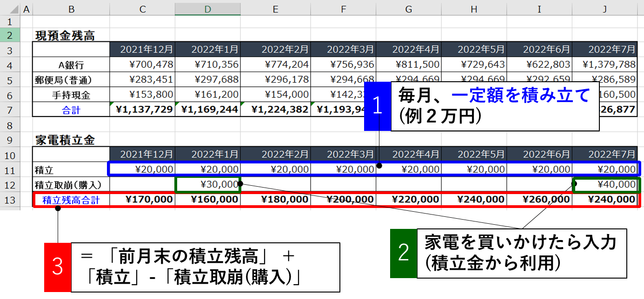Image resolution: width=644 pixels, height=299 pixels.
Task: Select row 13 header
Action: pos(10,200)
